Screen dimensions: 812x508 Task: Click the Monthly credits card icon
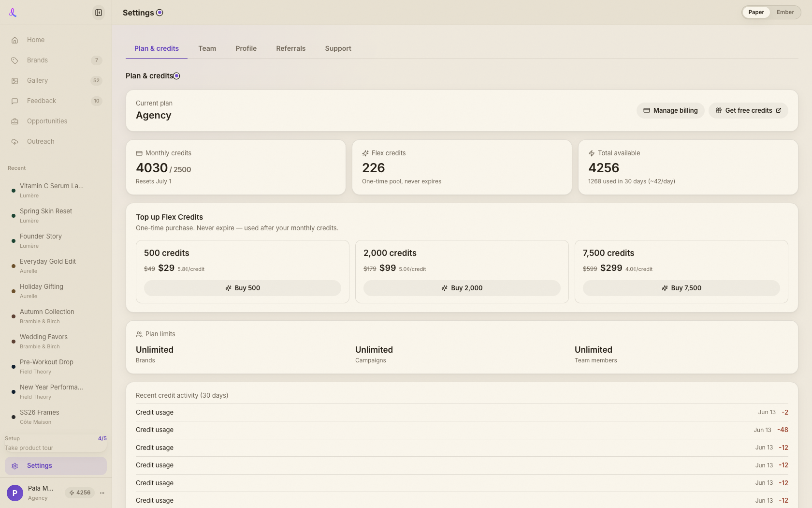tap(139, 153)
